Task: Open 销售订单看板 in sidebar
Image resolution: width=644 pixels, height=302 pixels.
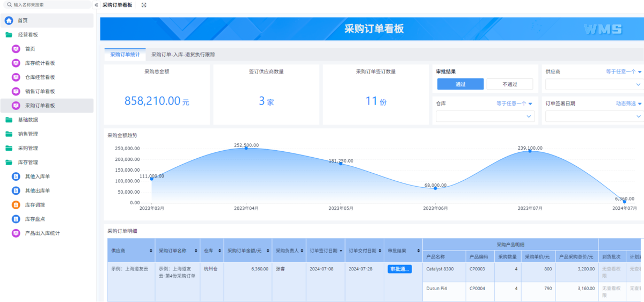Action: pyautogui.click(x=40, y=91)
